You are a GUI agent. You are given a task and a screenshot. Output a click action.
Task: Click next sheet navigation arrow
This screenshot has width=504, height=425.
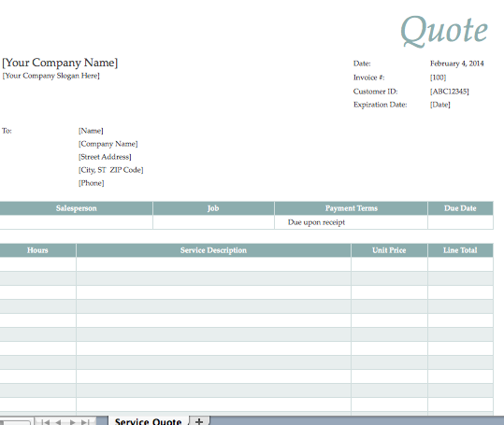[73, 422]
